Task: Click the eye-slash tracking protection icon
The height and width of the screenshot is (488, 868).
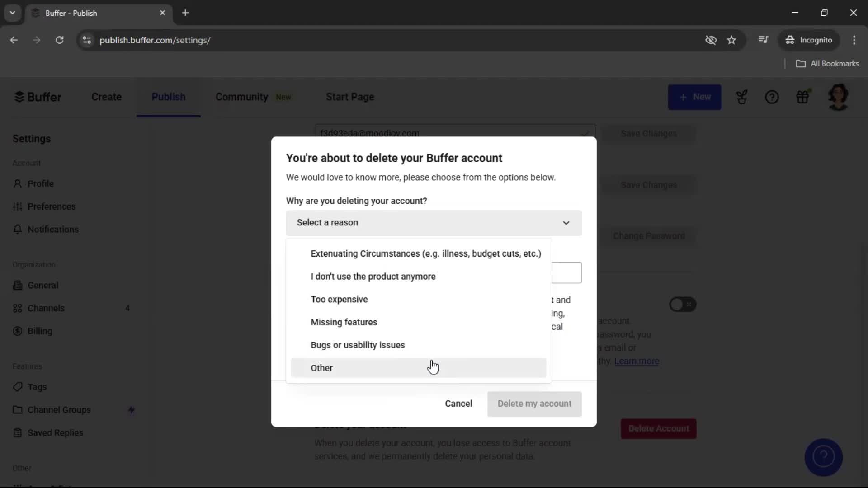Action: [711, 40]
